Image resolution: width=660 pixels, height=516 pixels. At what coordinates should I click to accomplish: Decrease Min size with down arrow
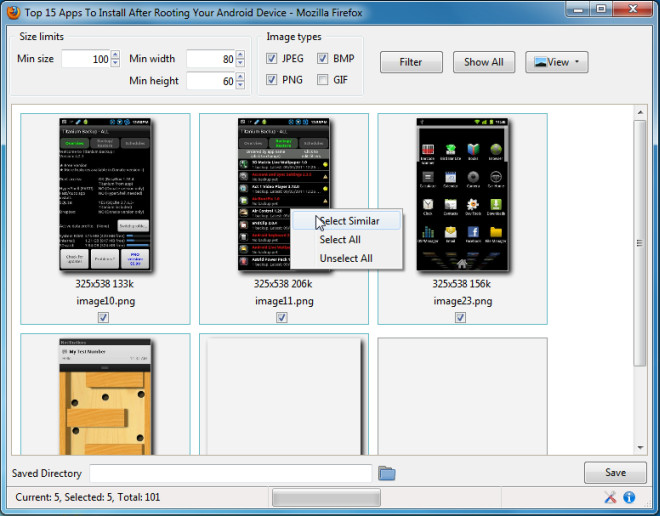tap(115, 63)
